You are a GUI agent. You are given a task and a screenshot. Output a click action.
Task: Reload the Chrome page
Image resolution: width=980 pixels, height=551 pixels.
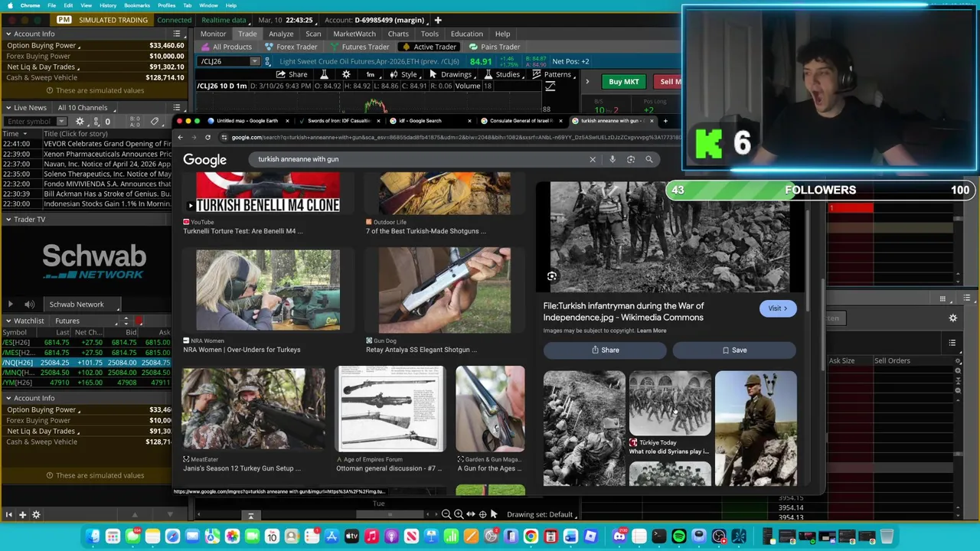tap(207, 137)
